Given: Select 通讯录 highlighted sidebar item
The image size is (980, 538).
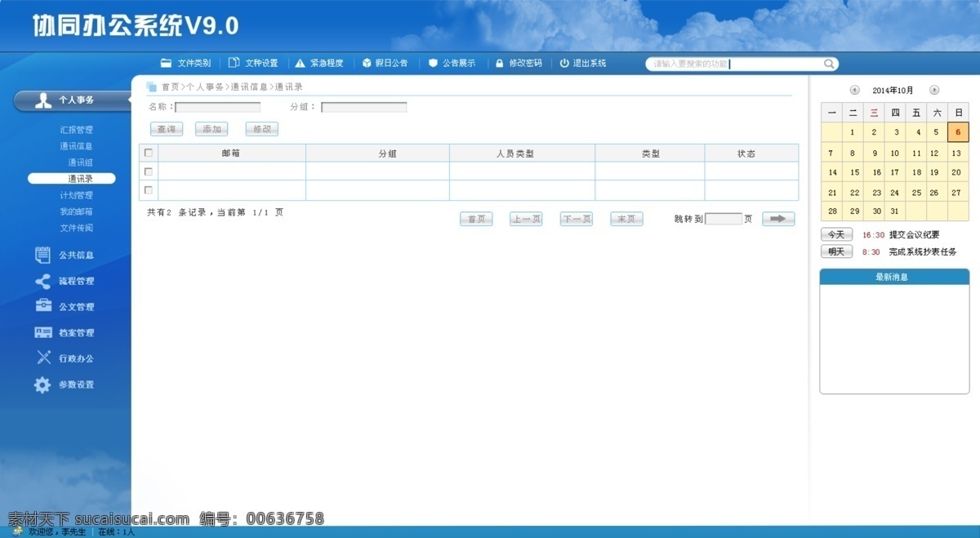Looking at the screenshot, I should [x=72, y=179].
